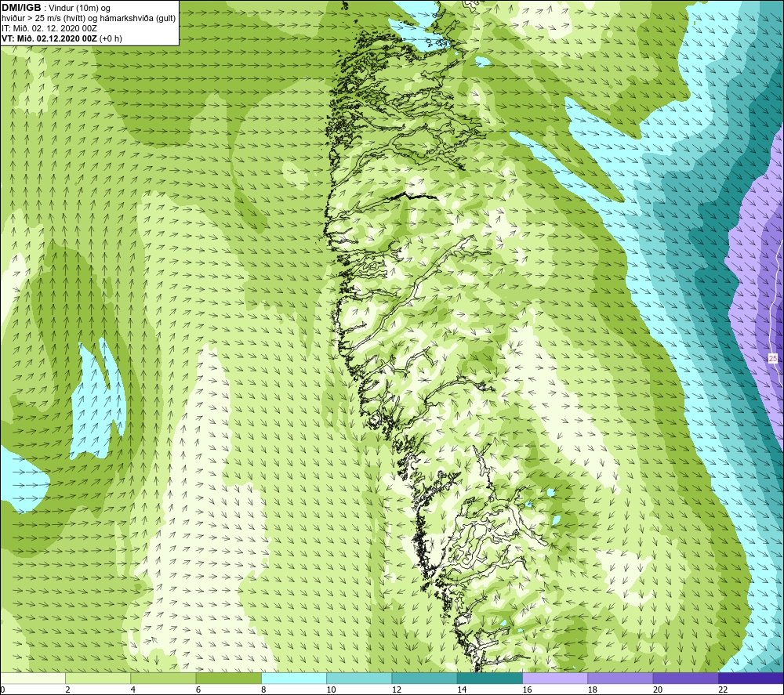This screenshot has width=784, height=695.
Task: Click legend scale value '6'
Action: [x=198, y=690]
